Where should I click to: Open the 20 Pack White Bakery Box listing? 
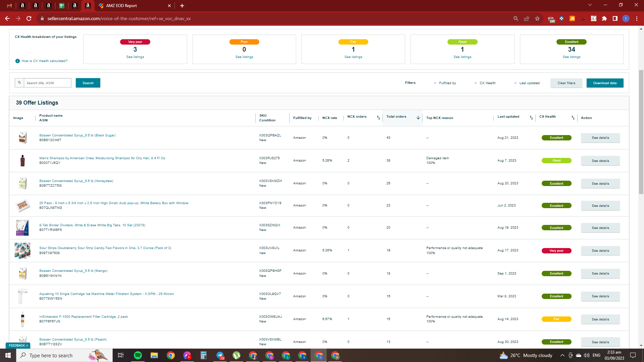coord(114,203)
